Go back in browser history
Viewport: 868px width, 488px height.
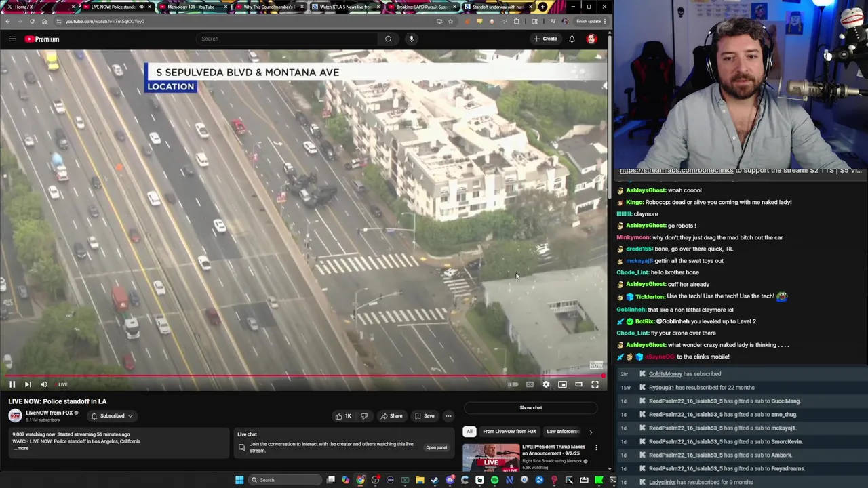(x=7, y=21)
